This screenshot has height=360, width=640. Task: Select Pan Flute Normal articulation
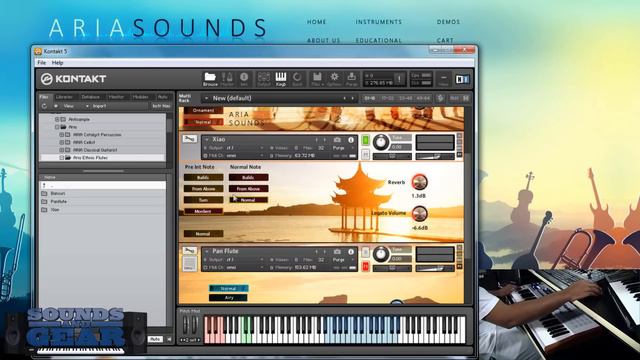(228, 288)
